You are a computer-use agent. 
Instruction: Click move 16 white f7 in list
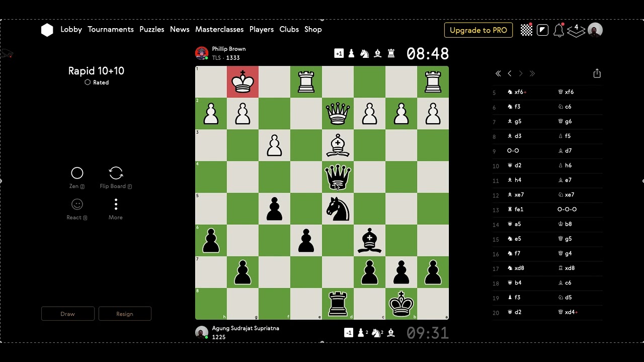(514, 253)
